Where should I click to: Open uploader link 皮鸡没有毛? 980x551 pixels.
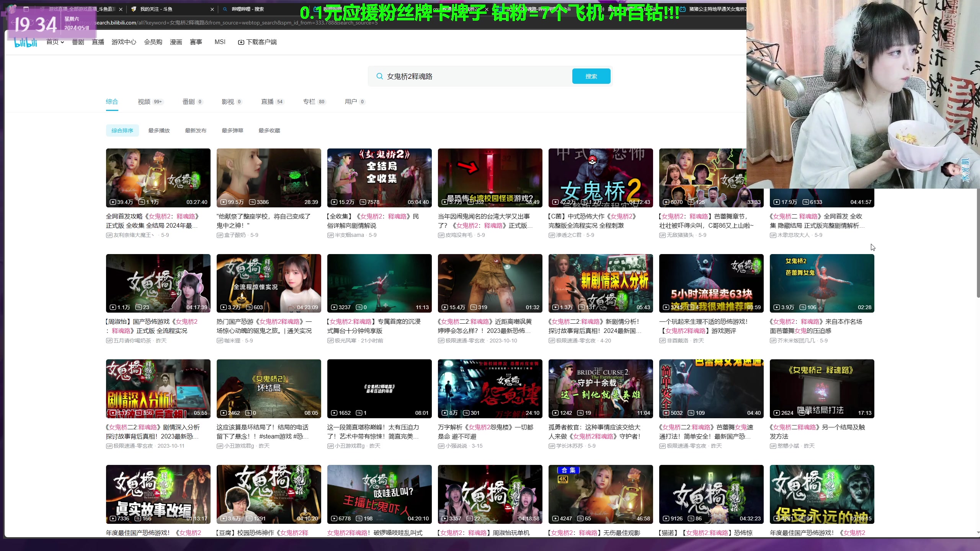point(459,235)
